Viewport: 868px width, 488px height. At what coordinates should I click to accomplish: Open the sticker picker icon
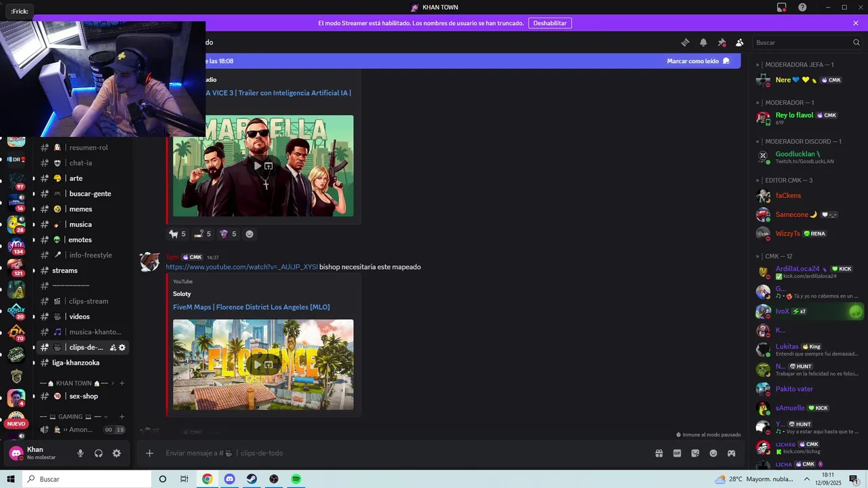695,453
